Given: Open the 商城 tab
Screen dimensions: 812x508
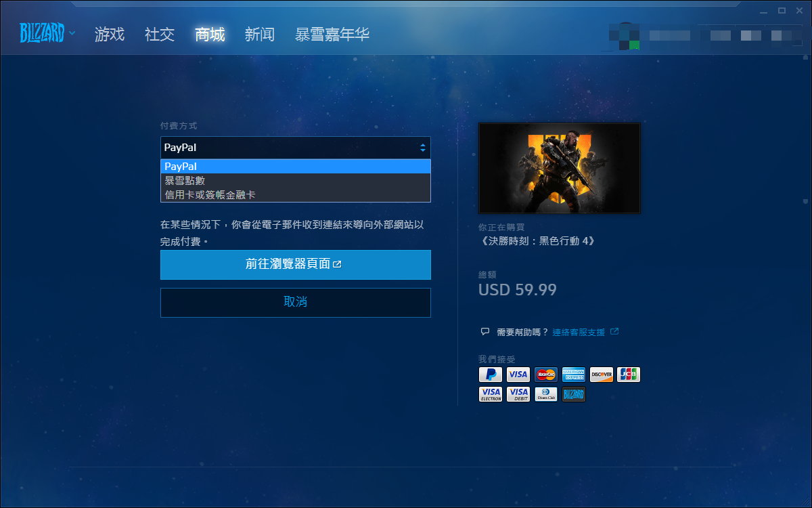Looking at the screenshot, I should point(210,35).
